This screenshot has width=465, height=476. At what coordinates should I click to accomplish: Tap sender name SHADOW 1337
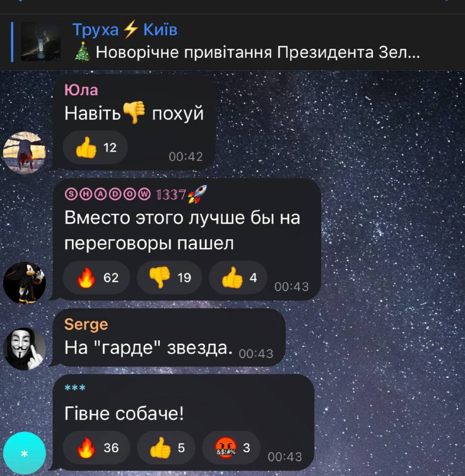pyautogui.click(x=136, y=195)
